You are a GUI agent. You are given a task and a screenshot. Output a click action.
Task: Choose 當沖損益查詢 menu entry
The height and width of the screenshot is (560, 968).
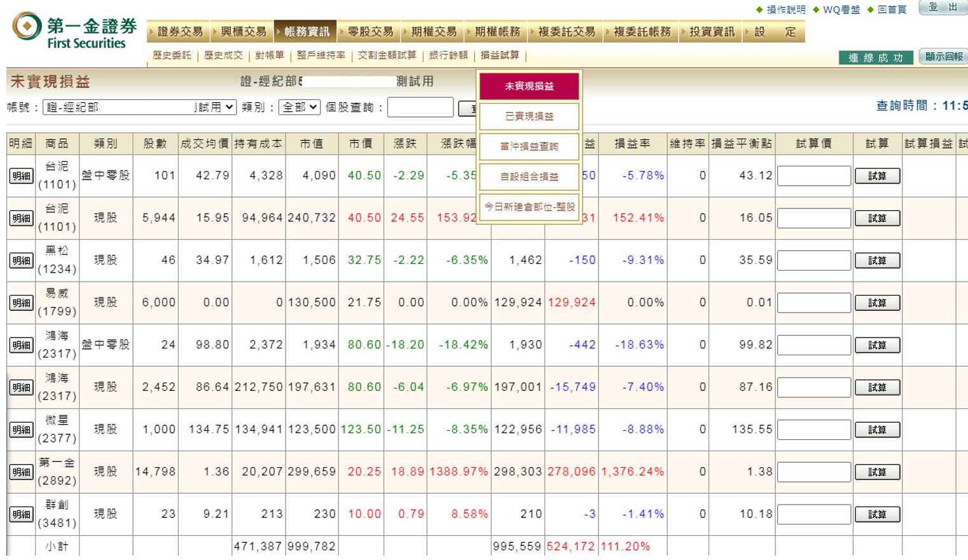click(x=529, y=146)
